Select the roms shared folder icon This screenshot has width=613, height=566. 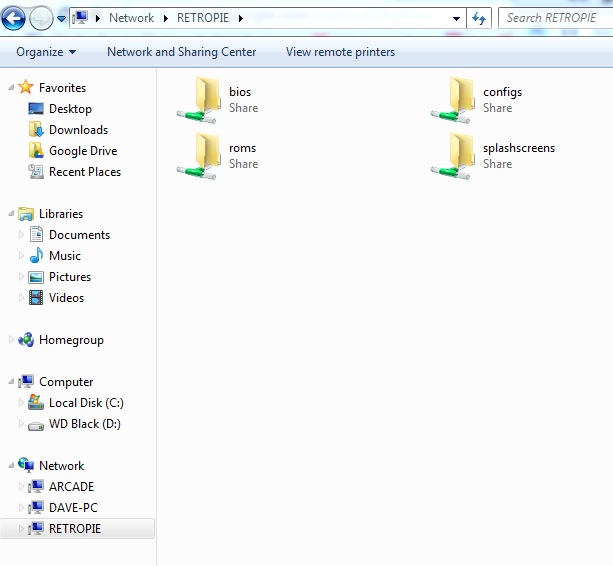pyautogui.click(x=199, y=156)
